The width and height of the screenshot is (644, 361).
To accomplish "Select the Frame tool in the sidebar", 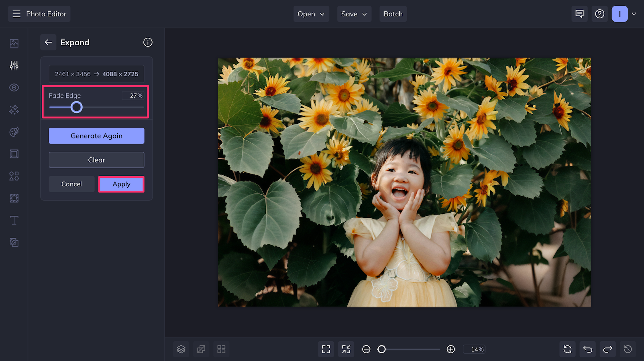I will coord(14,154).
